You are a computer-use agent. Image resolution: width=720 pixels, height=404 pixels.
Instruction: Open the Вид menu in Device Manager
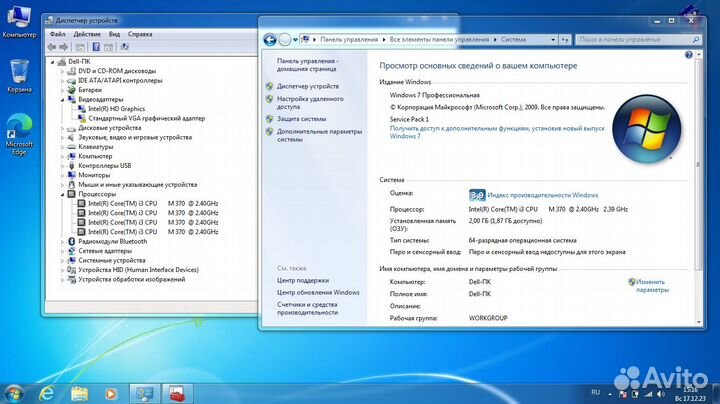114,34
